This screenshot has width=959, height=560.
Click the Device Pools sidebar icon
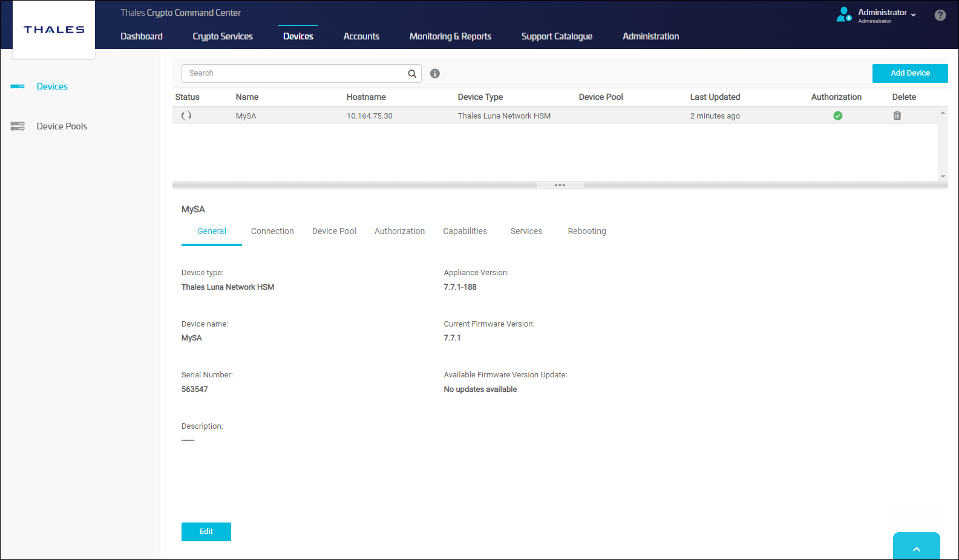tap(18, 126)
